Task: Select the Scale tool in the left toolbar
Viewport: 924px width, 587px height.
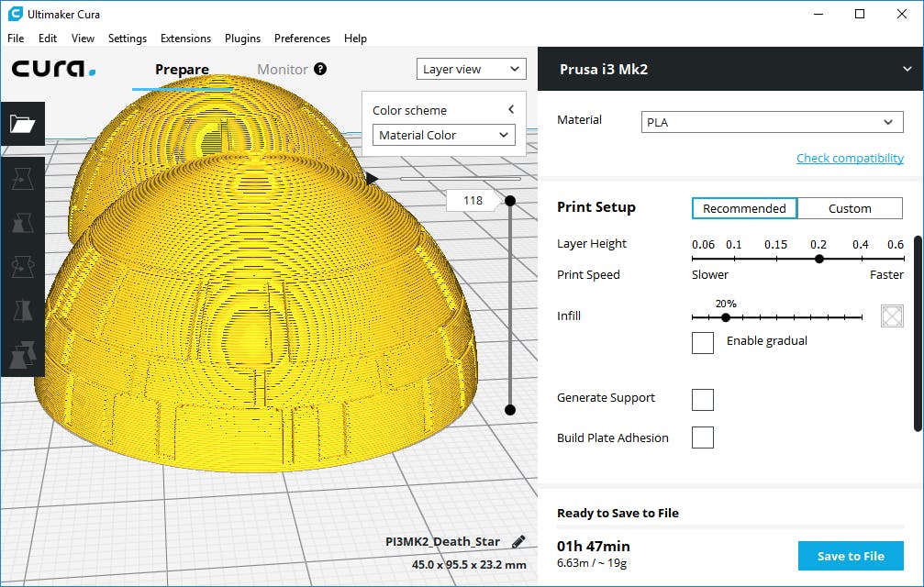Action: pyautogui.click(x=22, y=222)
